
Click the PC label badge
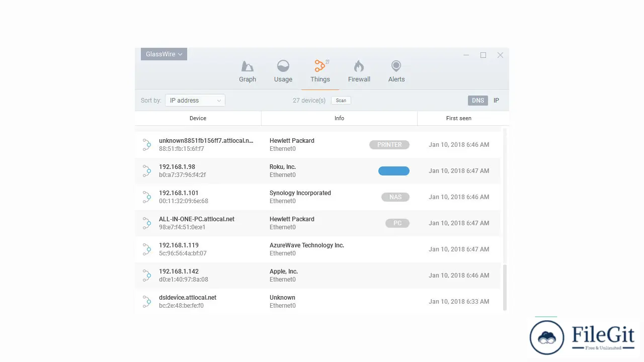click(x=397, y=223)
